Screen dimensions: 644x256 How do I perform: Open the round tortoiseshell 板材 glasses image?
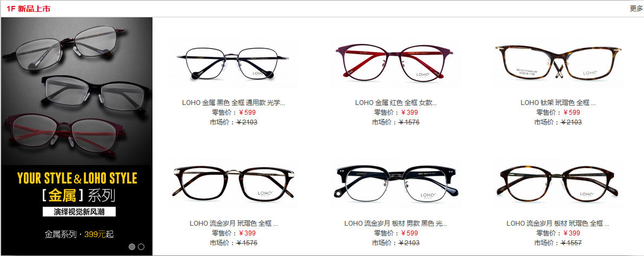coord(557,183)
